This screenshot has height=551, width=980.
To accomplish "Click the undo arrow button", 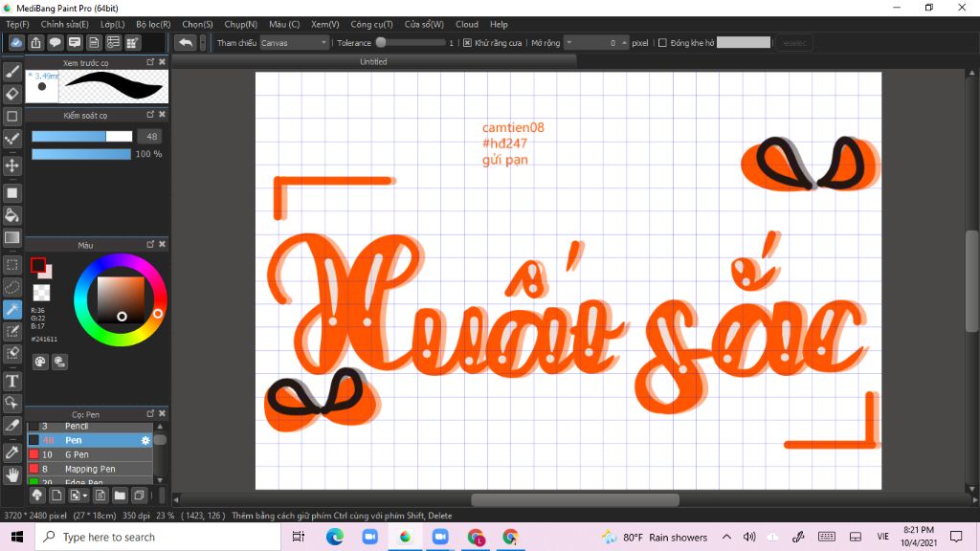I will (186, 42).
